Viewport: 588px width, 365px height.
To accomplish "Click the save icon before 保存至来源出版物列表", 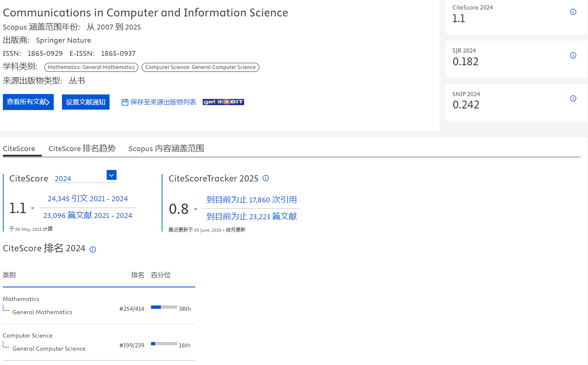I will pyautogui.click(x=125, y=102).
